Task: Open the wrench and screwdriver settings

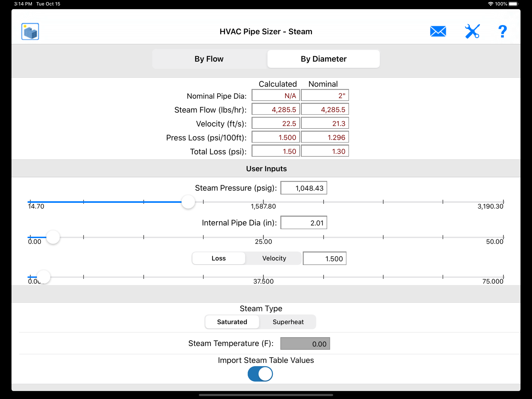Action: [x=472, y=32]
